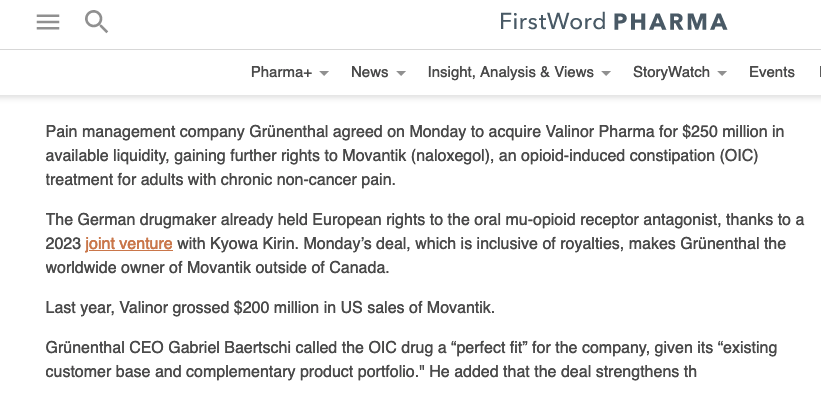The height and width of the screenshot is (400, 821).
Task: Open the hamburger navigation menu
Action: (48, 22)
